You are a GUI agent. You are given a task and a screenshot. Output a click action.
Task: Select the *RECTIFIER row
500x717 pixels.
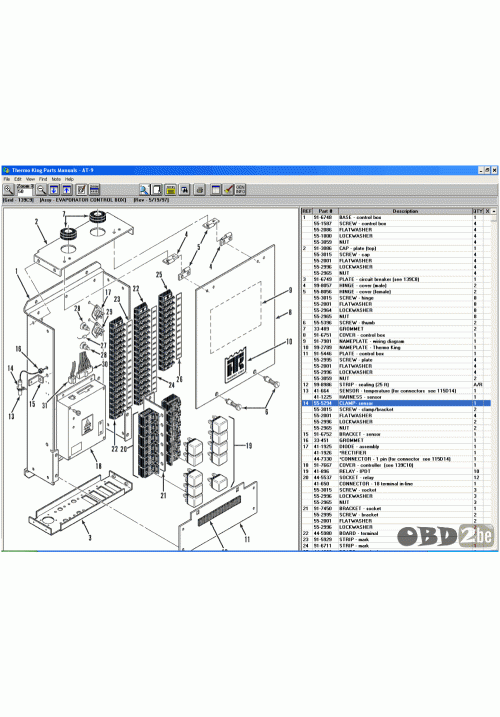pos(396,453)
